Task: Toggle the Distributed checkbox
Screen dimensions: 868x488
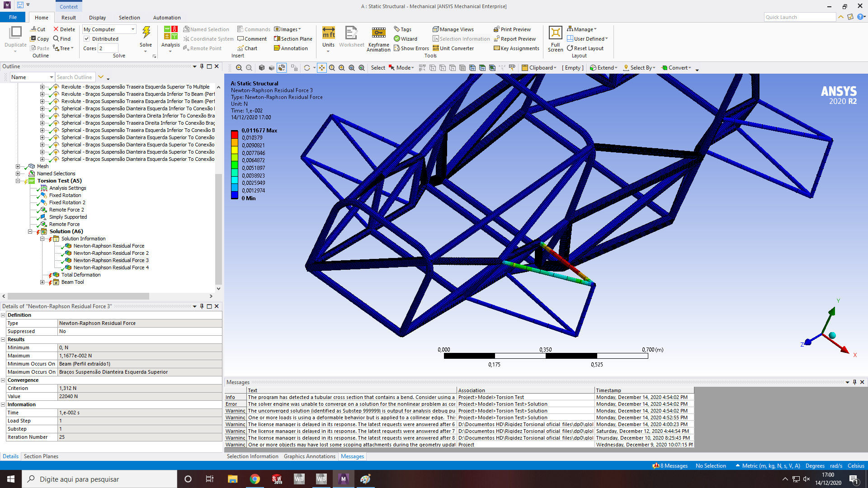Action: click(87, 39)
